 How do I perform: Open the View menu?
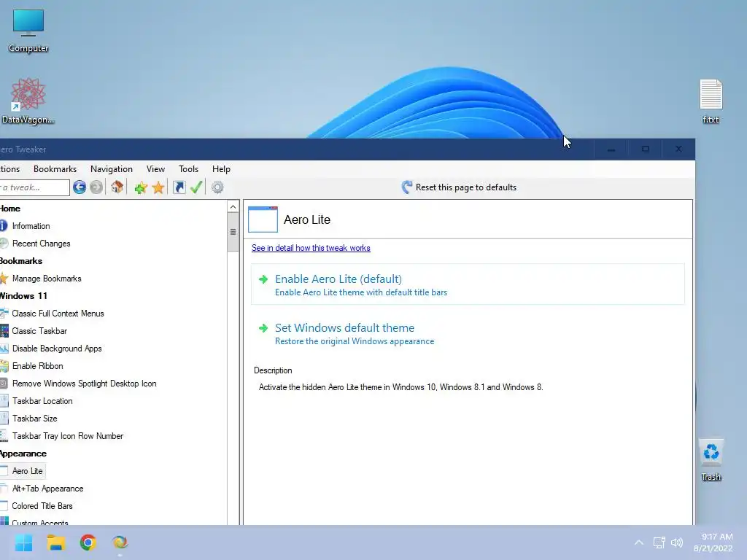tap(155, 169)
